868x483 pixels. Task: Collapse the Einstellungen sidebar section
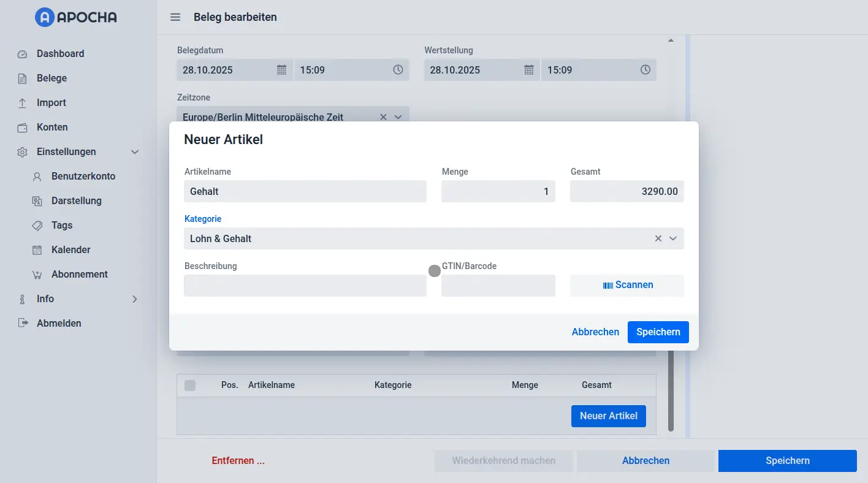click(135, 152)
